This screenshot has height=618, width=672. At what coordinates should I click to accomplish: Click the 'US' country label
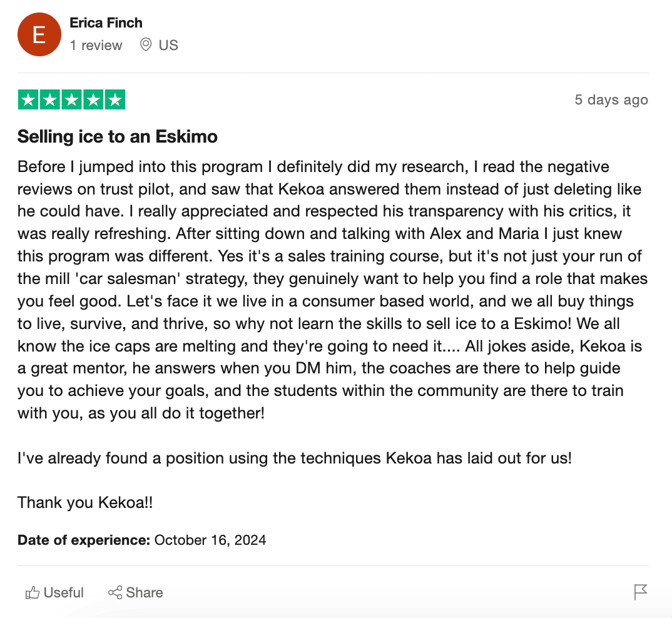pyautogui.click(x=168, y=46)
